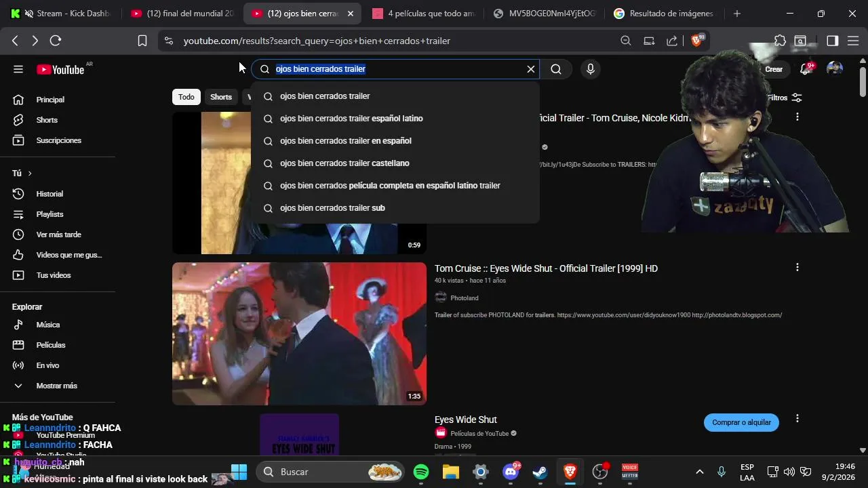The width and height of the screenshot is (868, 488).
Task: Open options menu for the first Official Trailer result
Action: (797, 117)
